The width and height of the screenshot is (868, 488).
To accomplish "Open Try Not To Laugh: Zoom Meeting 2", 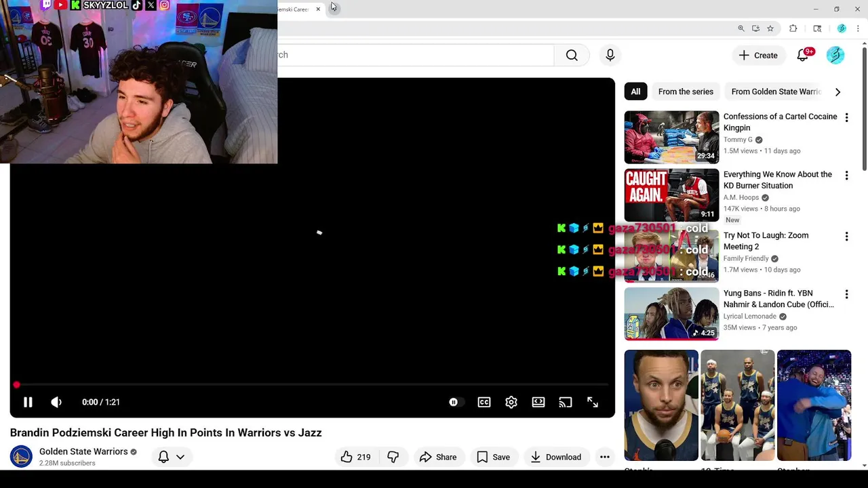I will pos(766,241).
